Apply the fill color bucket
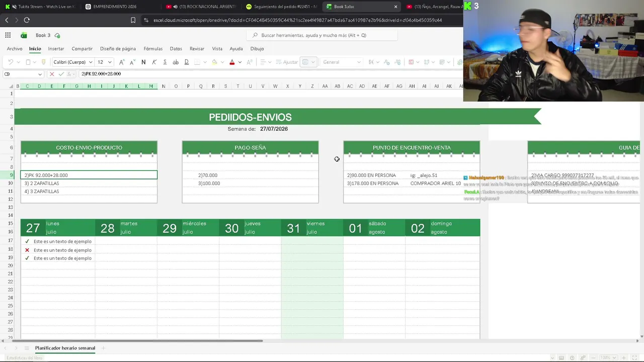Screen dimensions: 644x362 coord(215,62)
